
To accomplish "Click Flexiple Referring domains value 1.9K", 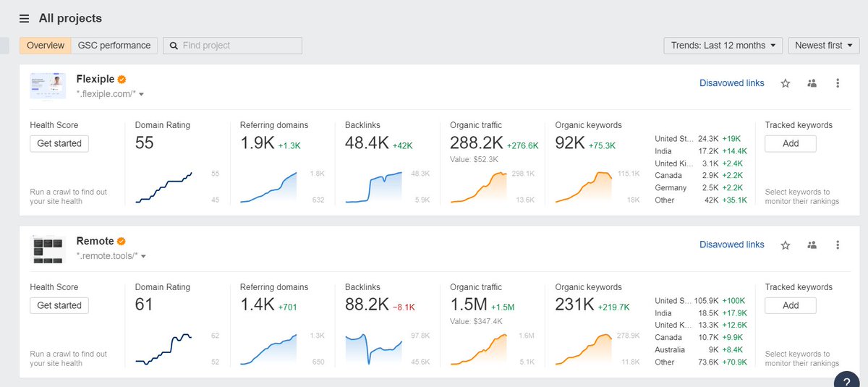I will pos(257,143).
